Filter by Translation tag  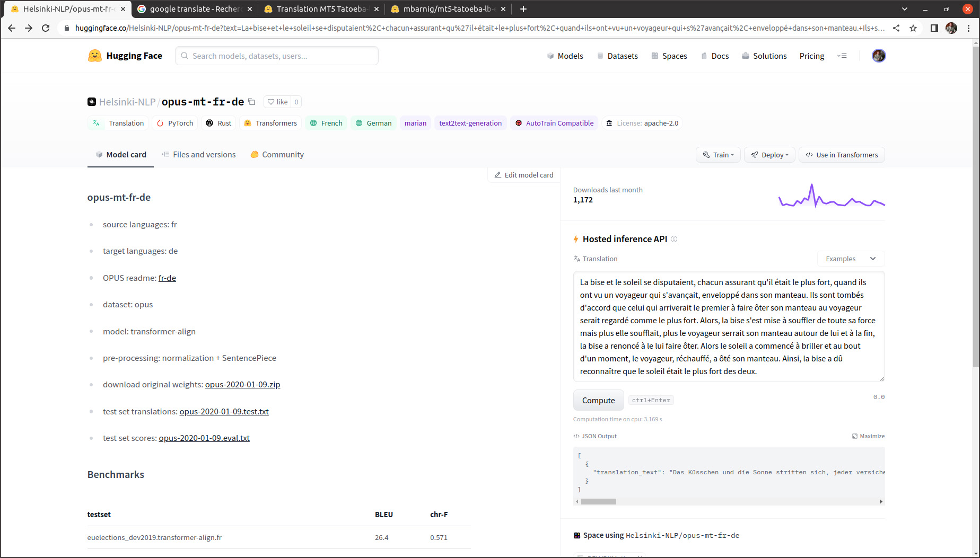coord(118,123)
